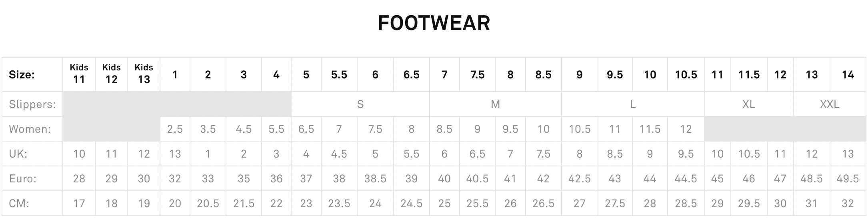Select the Euro 49.5 cell
The width and height of the screenshot is (868, 220).
848,179
